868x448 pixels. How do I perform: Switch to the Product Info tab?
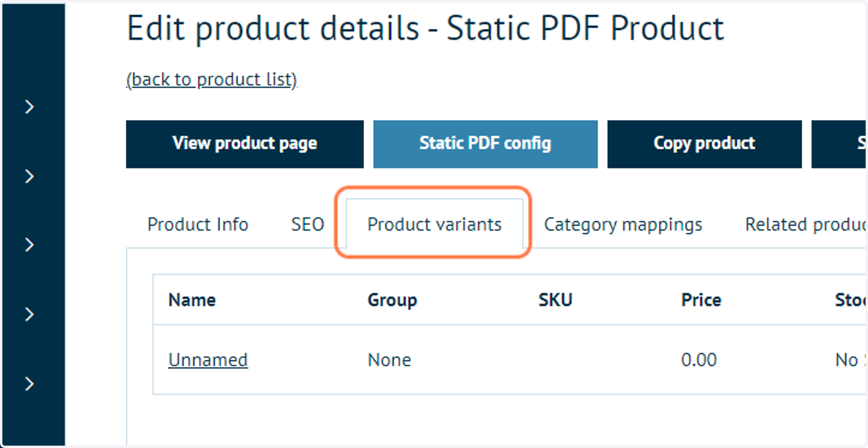tap(197, 225)
